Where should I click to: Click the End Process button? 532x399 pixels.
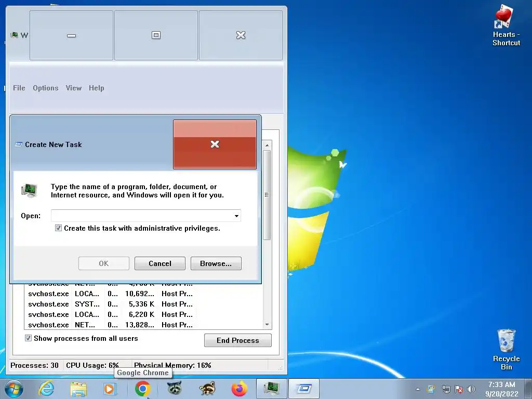click(238, 340)
